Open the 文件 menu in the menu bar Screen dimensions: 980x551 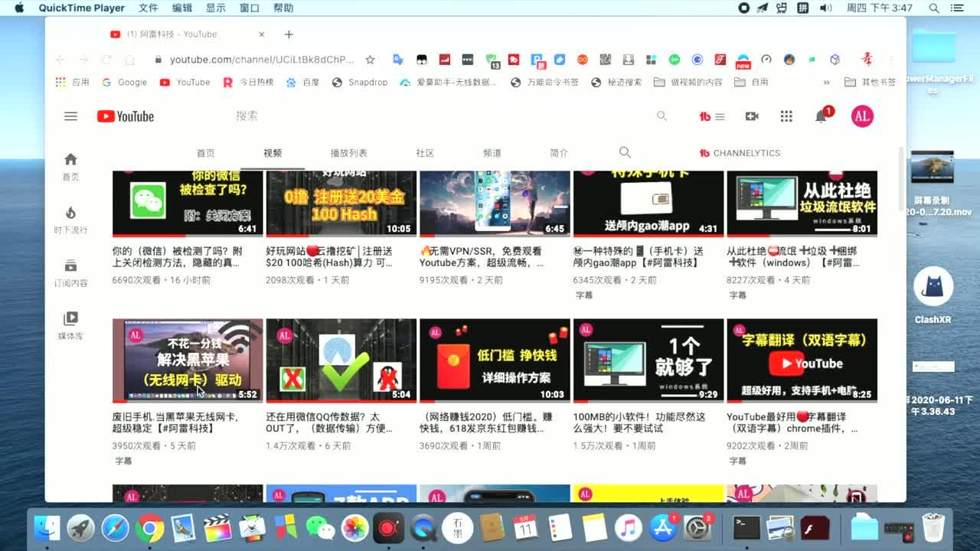(149, 8)
